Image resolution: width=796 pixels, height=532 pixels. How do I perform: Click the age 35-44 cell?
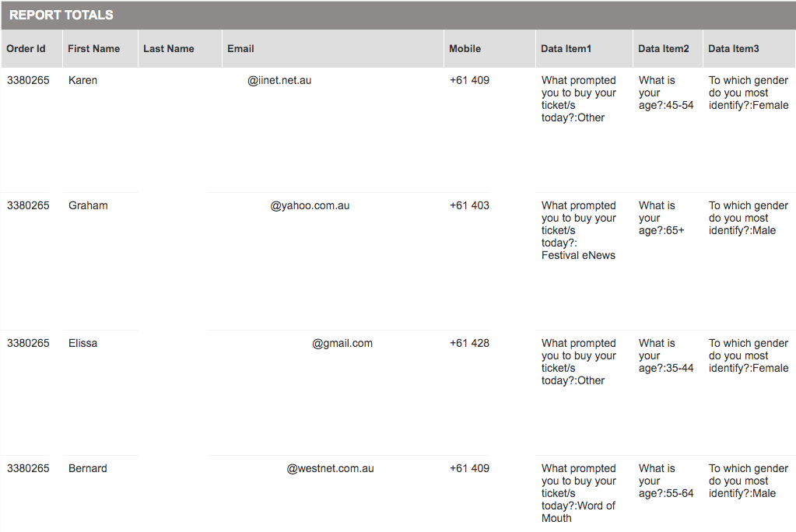coord(666,356)
